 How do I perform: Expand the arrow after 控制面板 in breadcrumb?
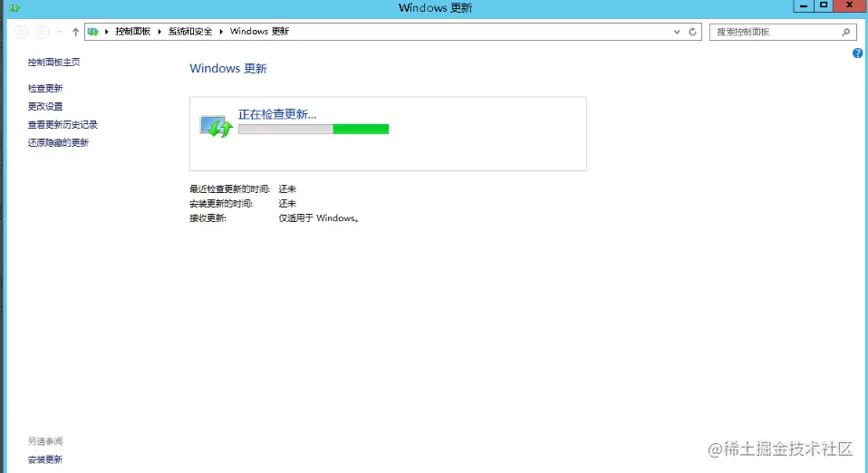[x=159, y=32]
